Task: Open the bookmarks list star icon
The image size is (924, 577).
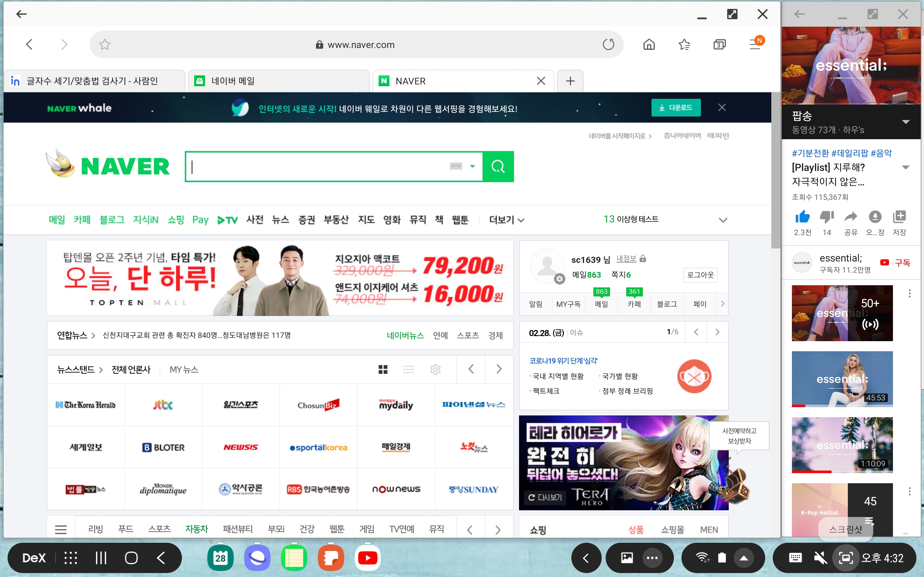Action: 684,45
